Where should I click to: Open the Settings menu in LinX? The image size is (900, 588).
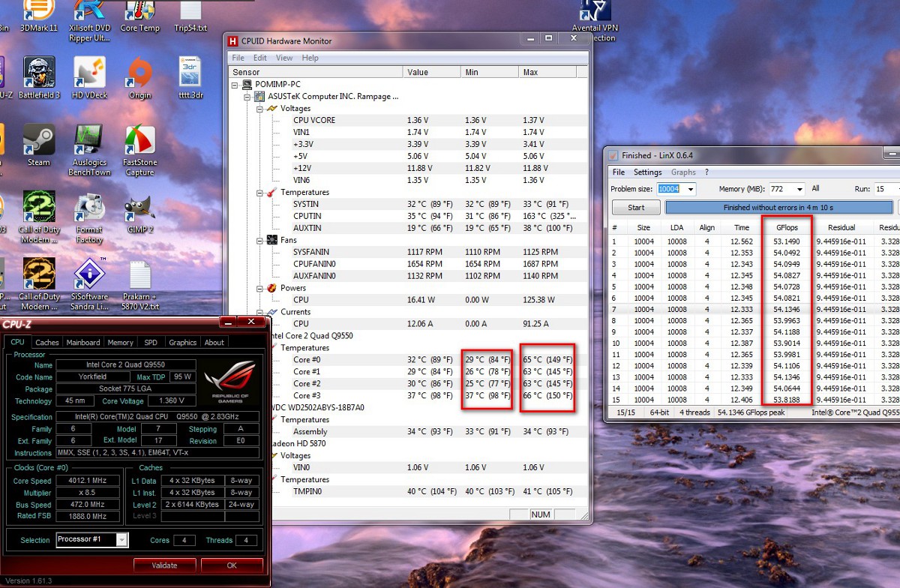tap(648, 172)
